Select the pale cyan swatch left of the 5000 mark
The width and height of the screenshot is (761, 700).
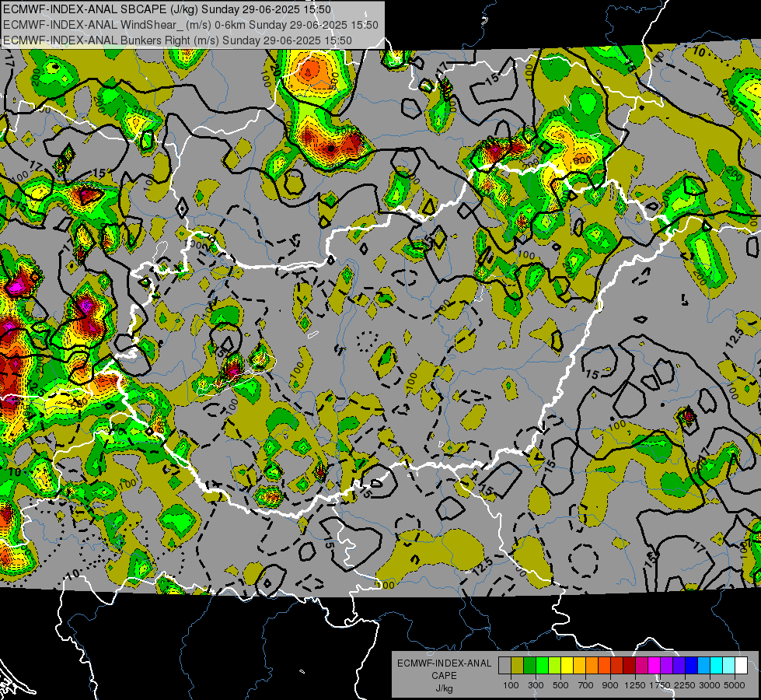[x=729, y=666]
